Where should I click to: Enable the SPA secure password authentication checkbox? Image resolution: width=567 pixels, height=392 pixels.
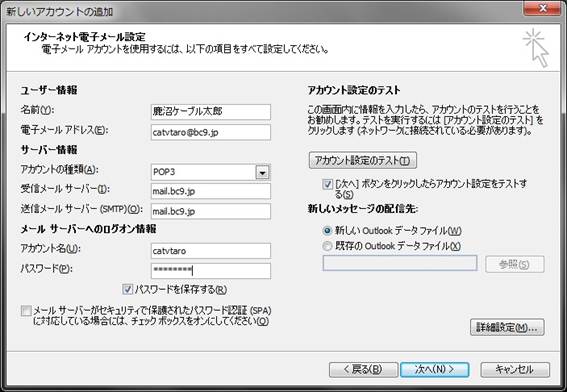coord(26,311)
